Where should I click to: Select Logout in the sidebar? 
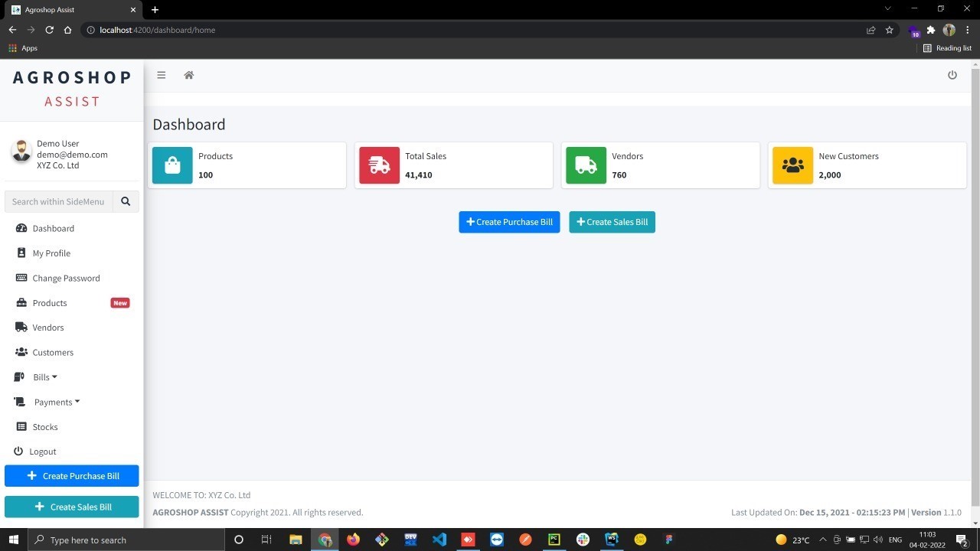42,452
